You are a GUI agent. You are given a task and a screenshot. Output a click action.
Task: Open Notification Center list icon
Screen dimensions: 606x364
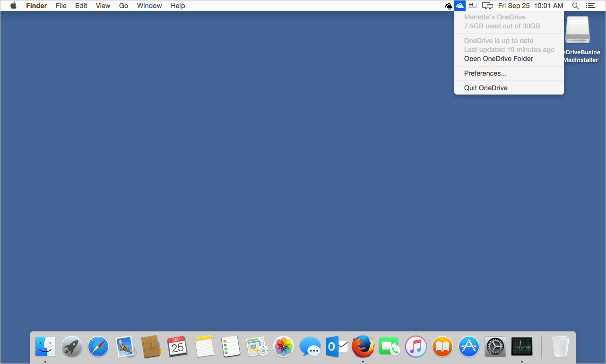click(590, 6)
